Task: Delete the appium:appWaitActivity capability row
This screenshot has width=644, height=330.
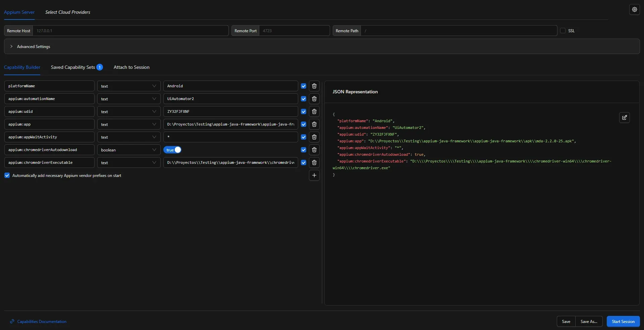Action: (x=314, y=137)
